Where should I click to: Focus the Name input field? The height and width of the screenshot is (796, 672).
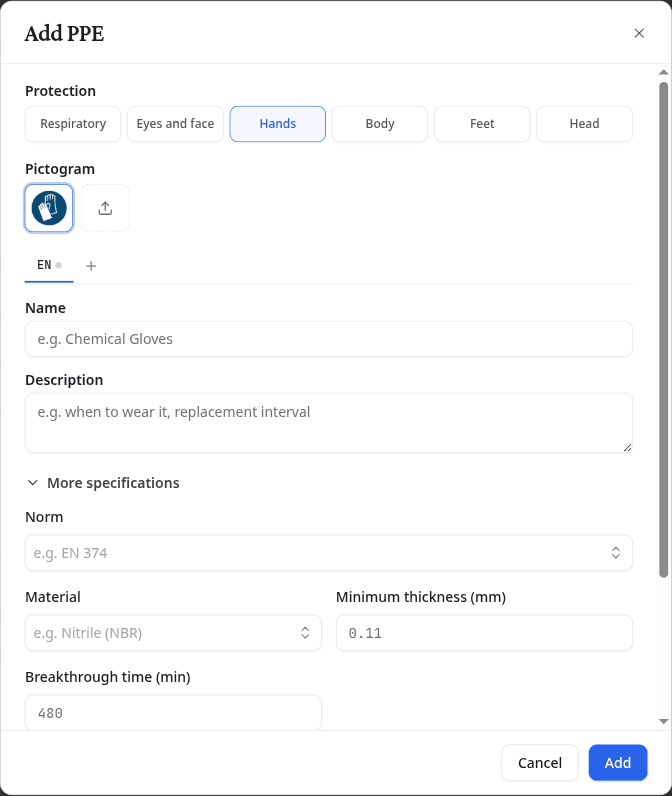coord(329,339)
